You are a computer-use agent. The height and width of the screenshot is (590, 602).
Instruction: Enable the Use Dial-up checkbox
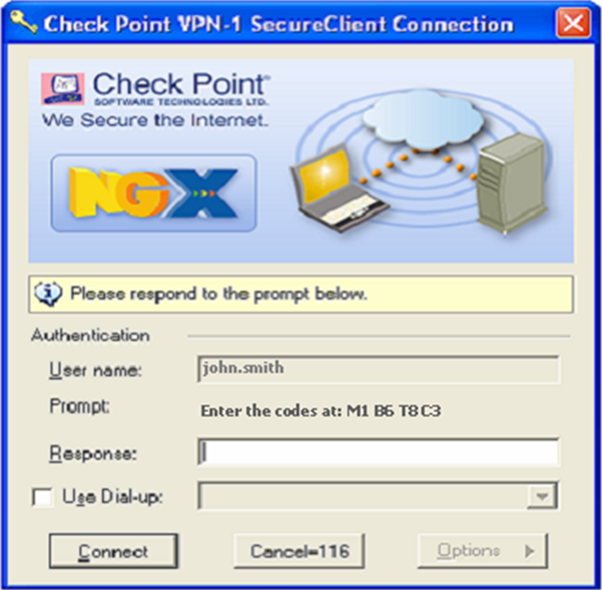[42, 497]
